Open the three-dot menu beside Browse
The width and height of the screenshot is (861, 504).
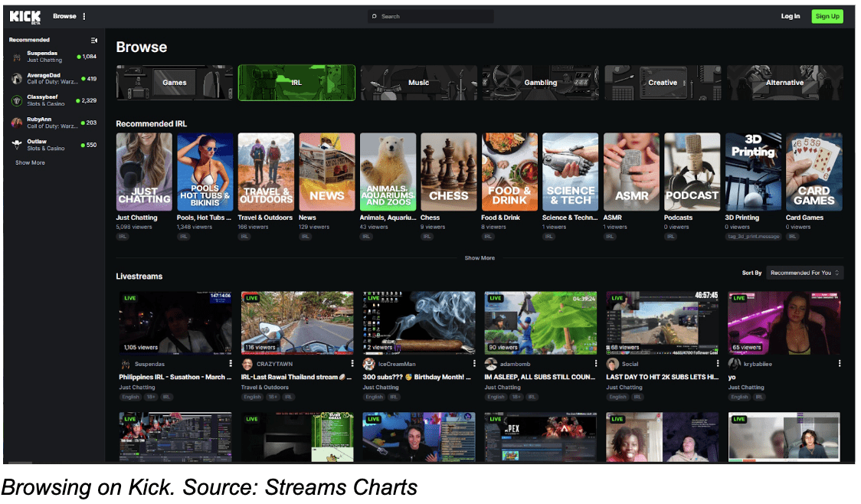(84, 17)
